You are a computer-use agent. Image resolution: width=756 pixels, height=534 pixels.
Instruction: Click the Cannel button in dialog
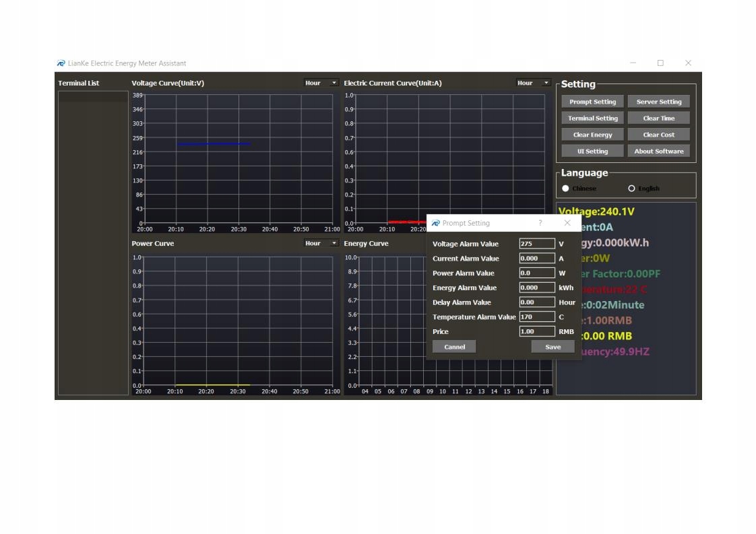pos(454,347)
